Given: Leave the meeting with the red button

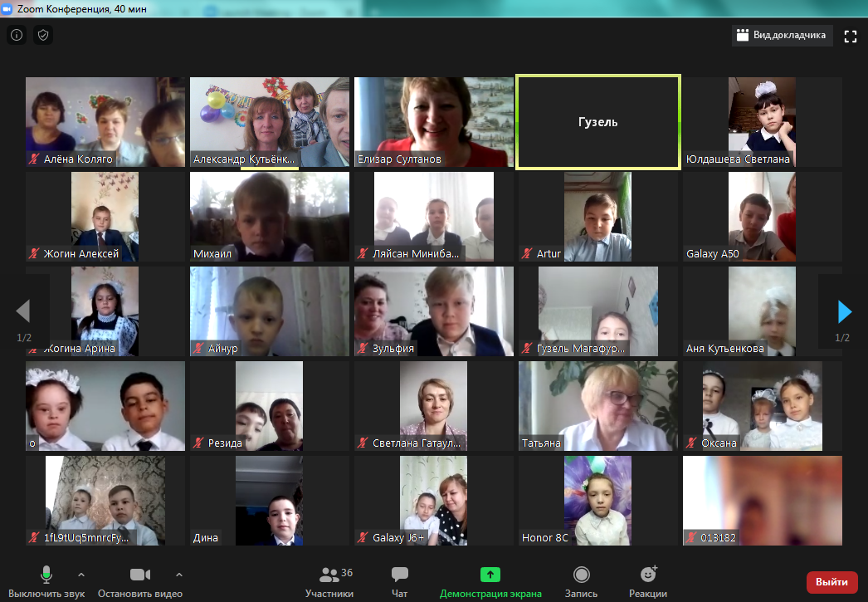Looking at the screenshot, I should (831, 582).
